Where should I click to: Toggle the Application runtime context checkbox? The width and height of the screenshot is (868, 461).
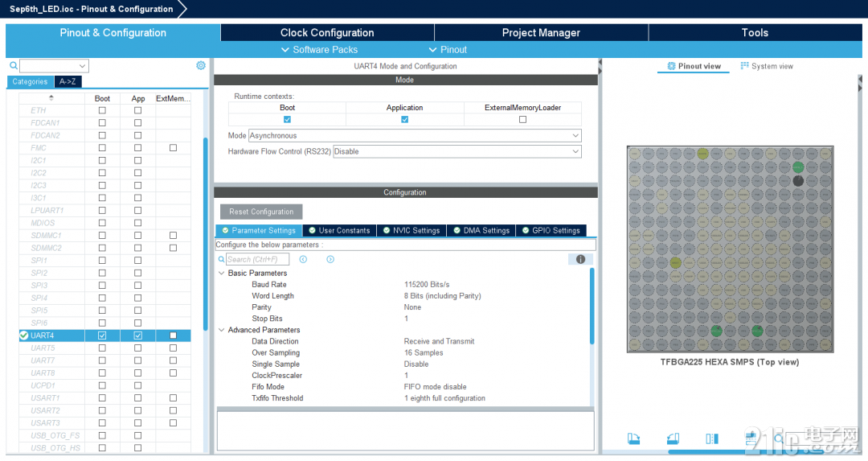coord(404,120)
